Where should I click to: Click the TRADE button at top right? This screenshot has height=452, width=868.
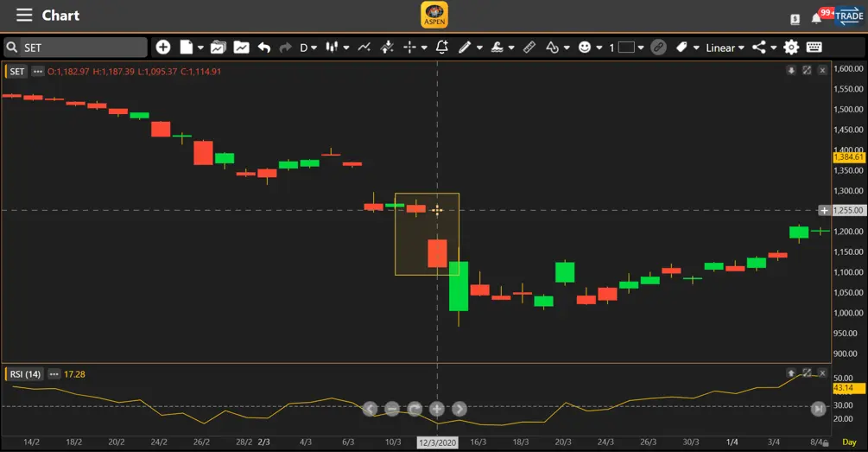(x=848, y=16)
